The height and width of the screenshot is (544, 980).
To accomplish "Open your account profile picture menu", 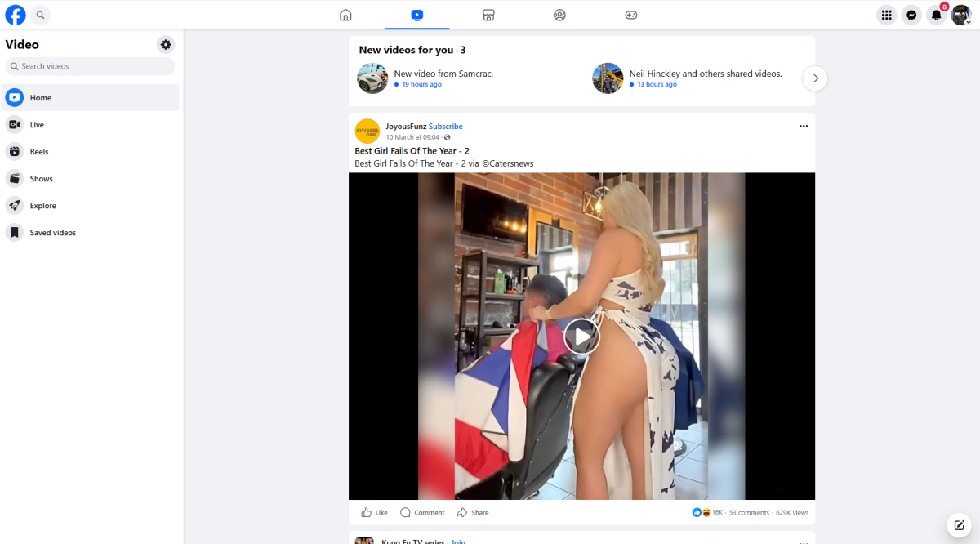I will point(961,15).
